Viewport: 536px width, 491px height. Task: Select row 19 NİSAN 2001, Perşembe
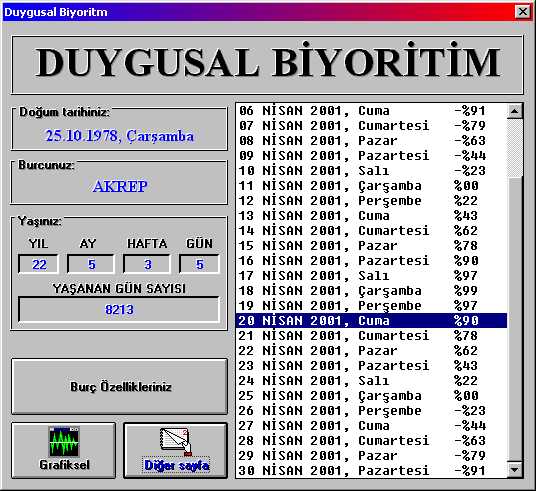pyautogui.click(x=372, y=306)
